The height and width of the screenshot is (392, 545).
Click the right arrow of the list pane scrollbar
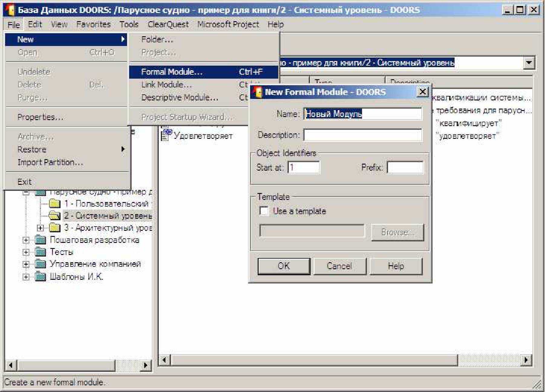(526, 360)
